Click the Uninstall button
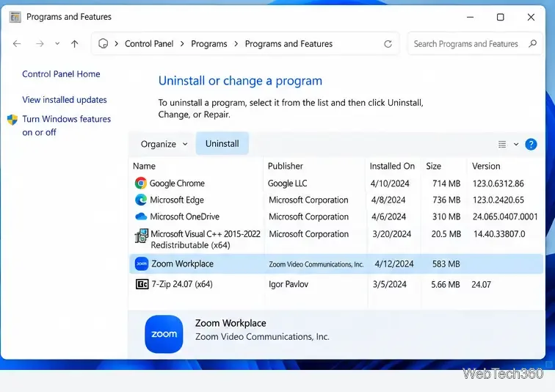Viewport: 555px width, 392px height. 222,144
